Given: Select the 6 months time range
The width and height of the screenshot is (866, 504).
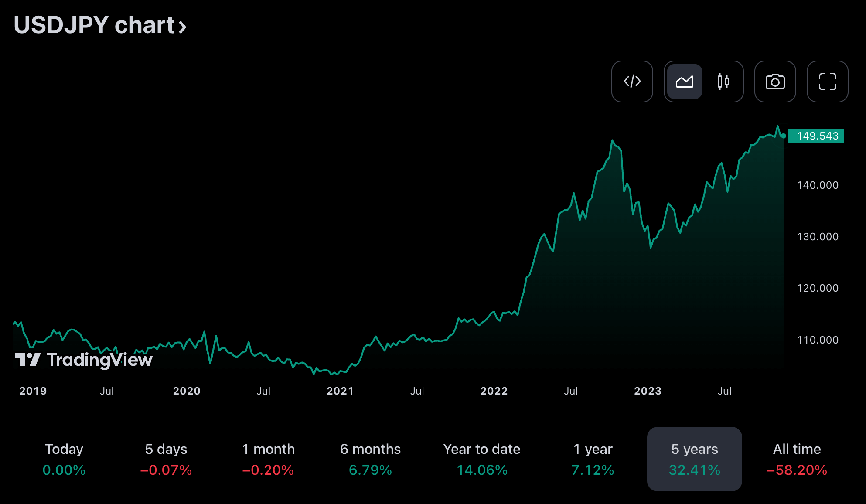Looking at the screenshot, I should [370, 459].
